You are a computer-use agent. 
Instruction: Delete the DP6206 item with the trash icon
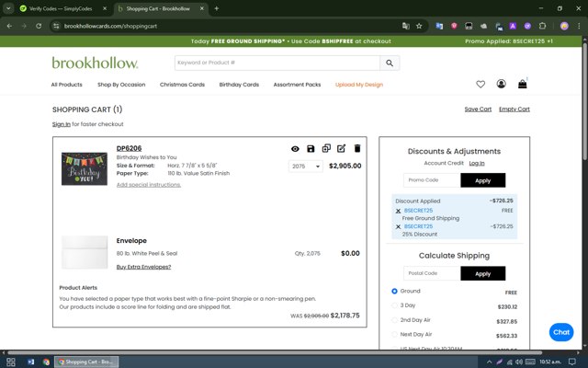click(x=357, y=148)
